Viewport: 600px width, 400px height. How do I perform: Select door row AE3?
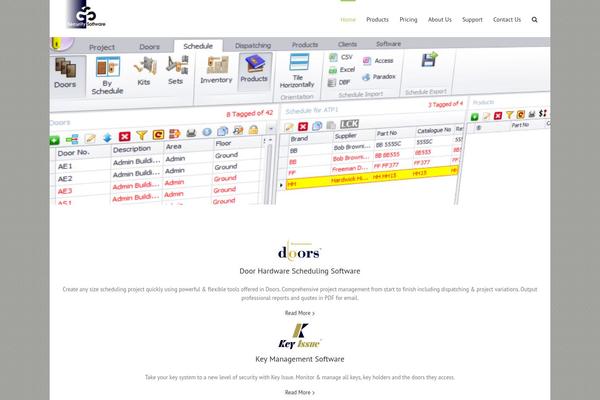click(x=157, y=187)
